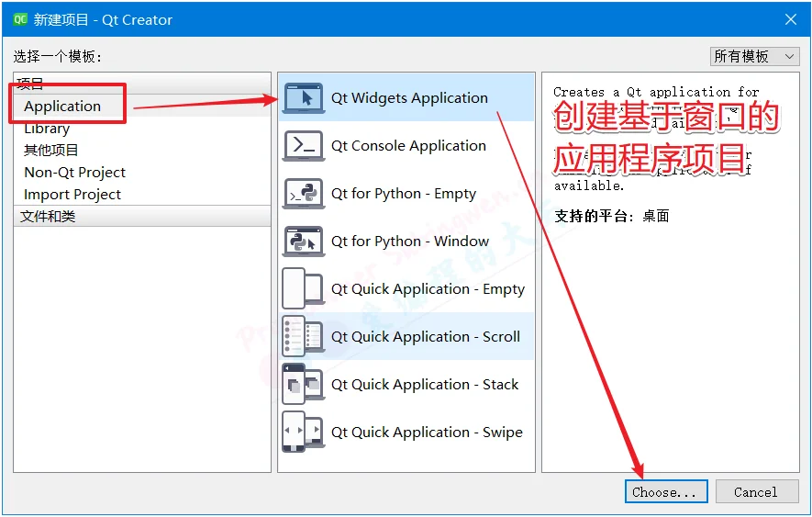Screen dimensions: 812x517
Task: Open the 所有模板 filter dropdown
Action: tap(754, 56)
